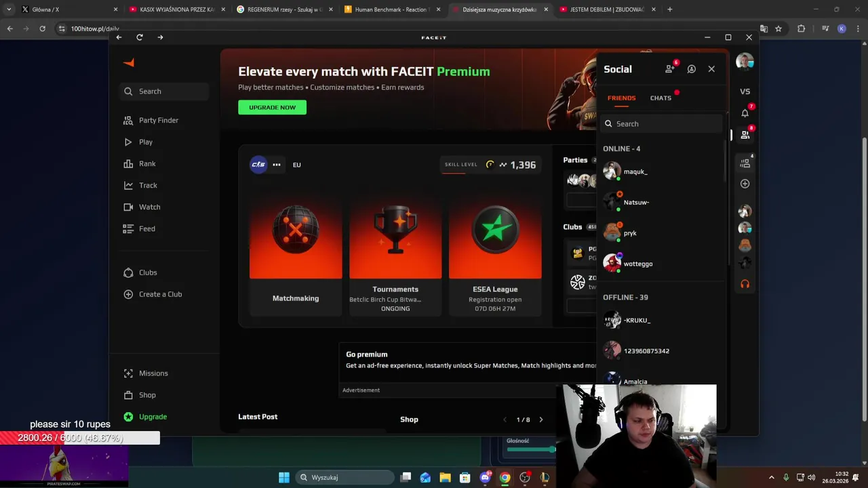
Task: Click the orange FACEIT logo
Action: pos(129,62)
